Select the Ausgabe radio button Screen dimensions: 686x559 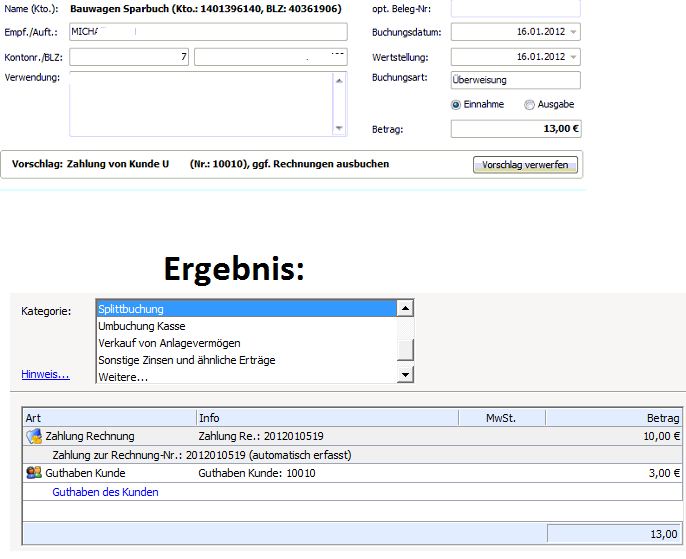pos(529,105)
